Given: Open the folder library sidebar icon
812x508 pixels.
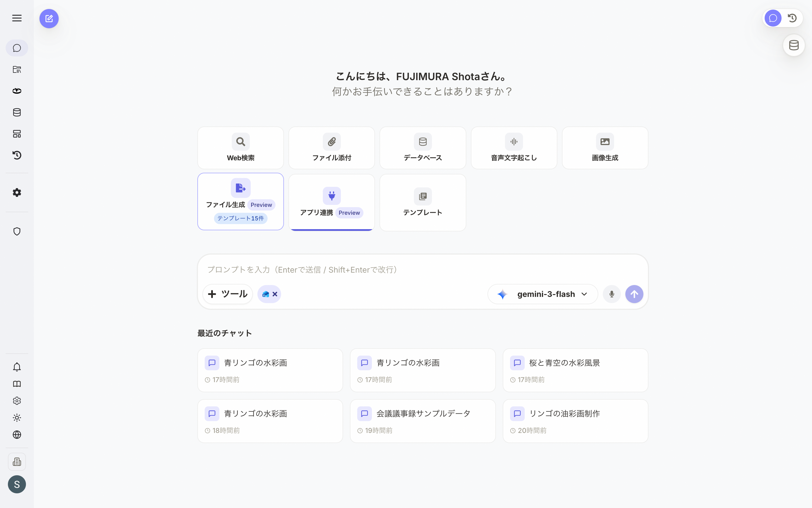Looking at the screenshot, I should pyautogui.click(x=17, y=69).
